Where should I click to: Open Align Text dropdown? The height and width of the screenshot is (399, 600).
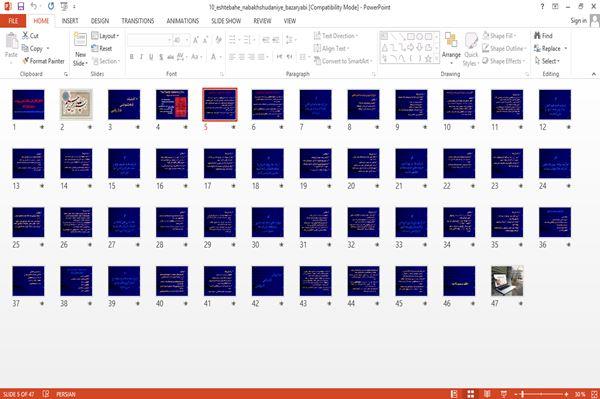(331, 48)
